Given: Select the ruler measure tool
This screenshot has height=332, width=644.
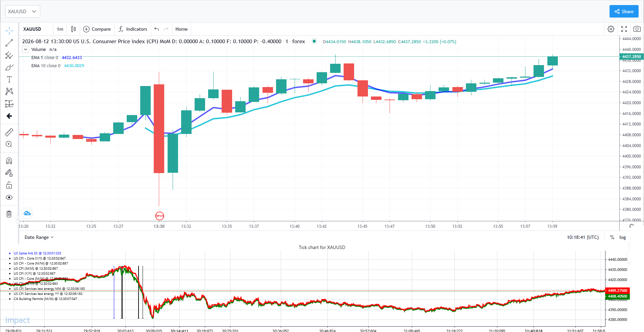Looking at the screenshot, I should [x=9, y=132].
